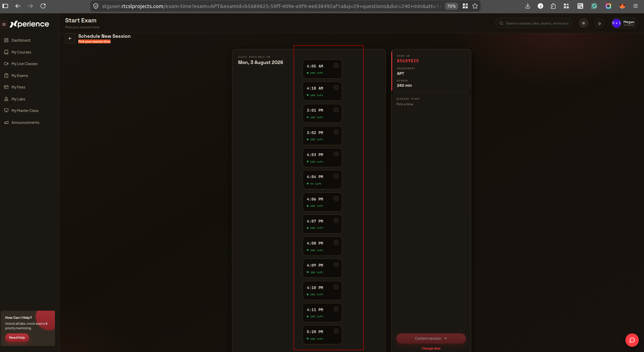This screenshot has height=352, width=644.
Task: Select the 4:05 AM slot radio button
Action: [336, 65]
